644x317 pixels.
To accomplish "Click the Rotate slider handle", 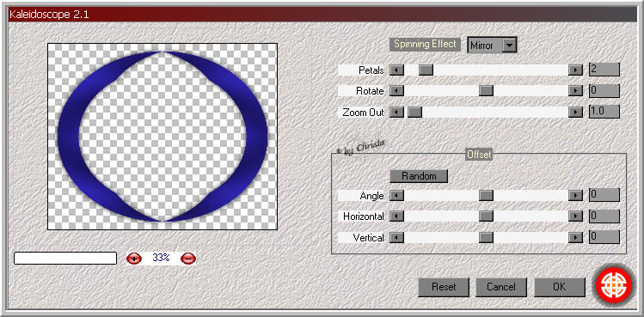I will (486, 90).
